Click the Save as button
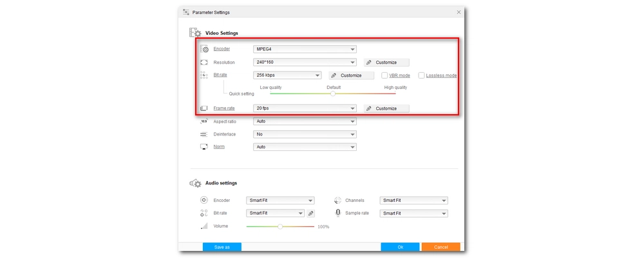The height and width of the screenshot is (258, 644). [222, 247]
